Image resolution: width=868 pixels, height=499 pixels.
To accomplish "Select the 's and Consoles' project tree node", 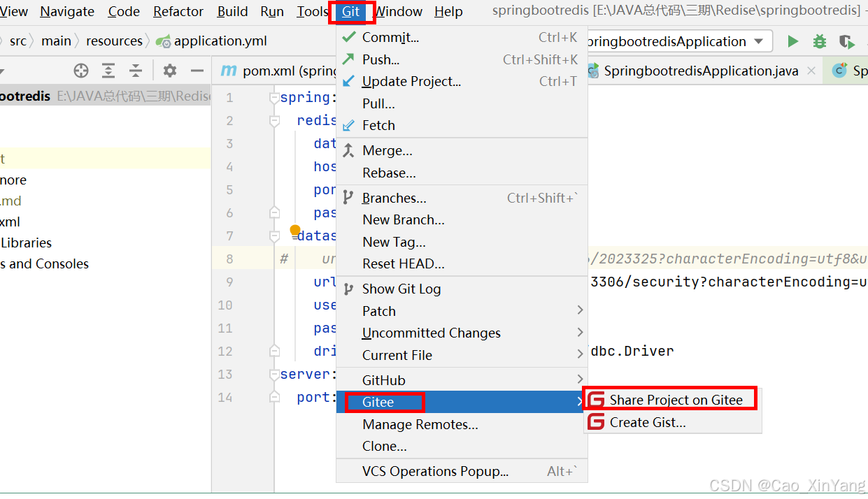I will pyautogui.click(x=45, y=263).
